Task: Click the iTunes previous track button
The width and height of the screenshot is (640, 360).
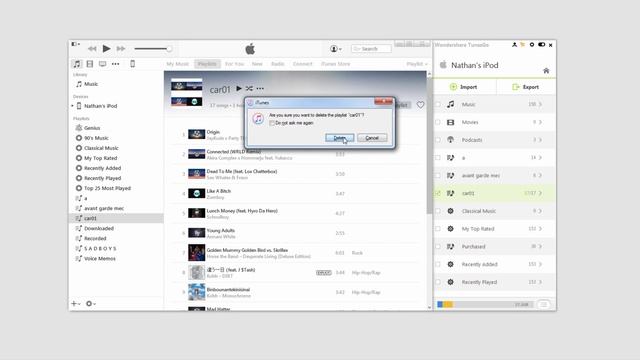Action: coord(92,49)
